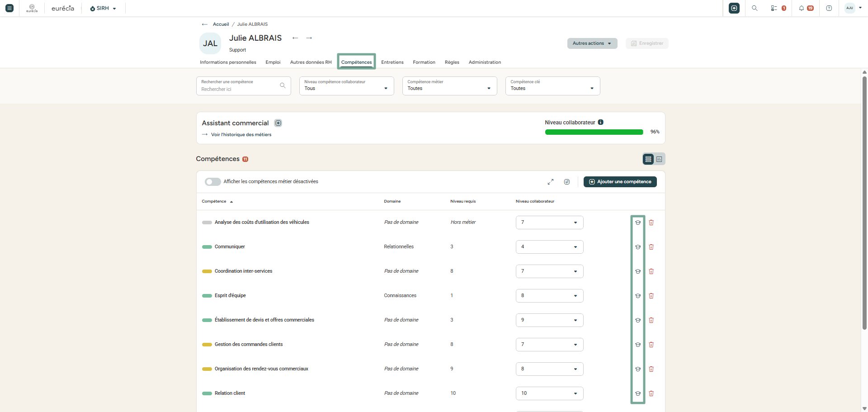
Task: Click the page vertical scrollbar
Action: coord(864,203)
